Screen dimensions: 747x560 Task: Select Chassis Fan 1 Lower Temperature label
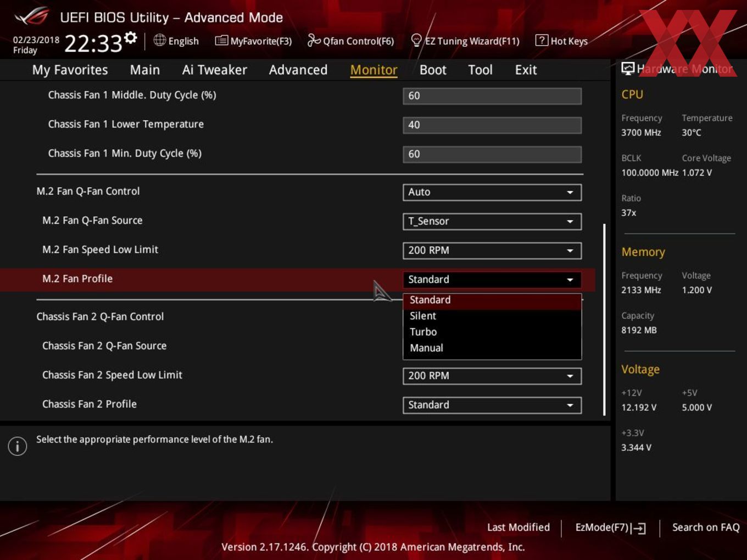pyautogui.click(x=126, y=125)
